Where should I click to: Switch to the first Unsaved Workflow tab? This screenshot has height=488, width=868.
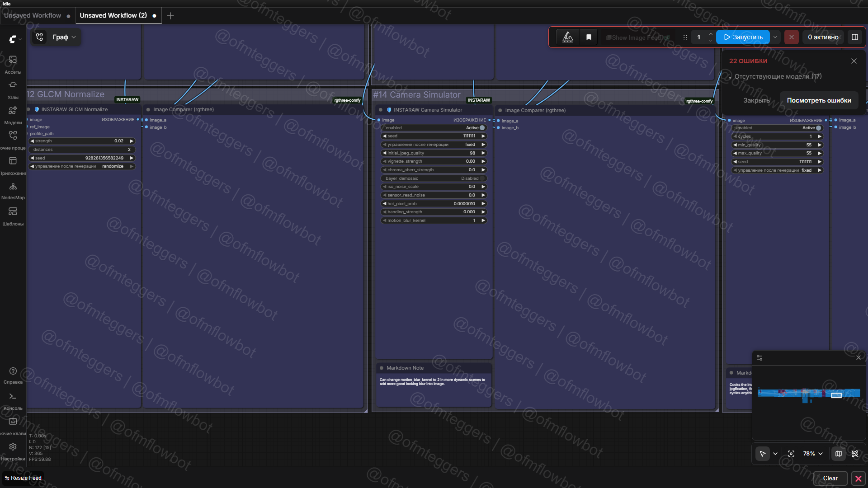pos(33,15)
